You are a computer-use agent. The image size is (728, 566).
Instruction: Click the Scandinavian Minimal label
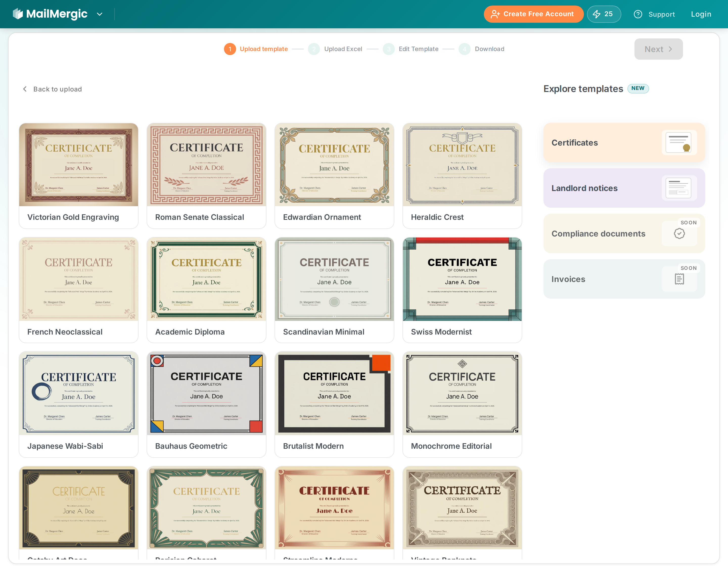[323, 332]
